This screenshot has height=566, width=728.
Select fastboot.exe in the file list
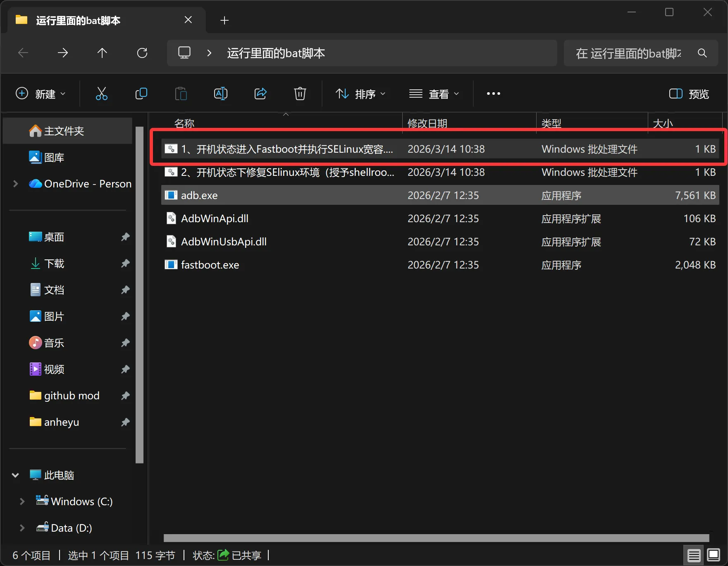(210, 264)
